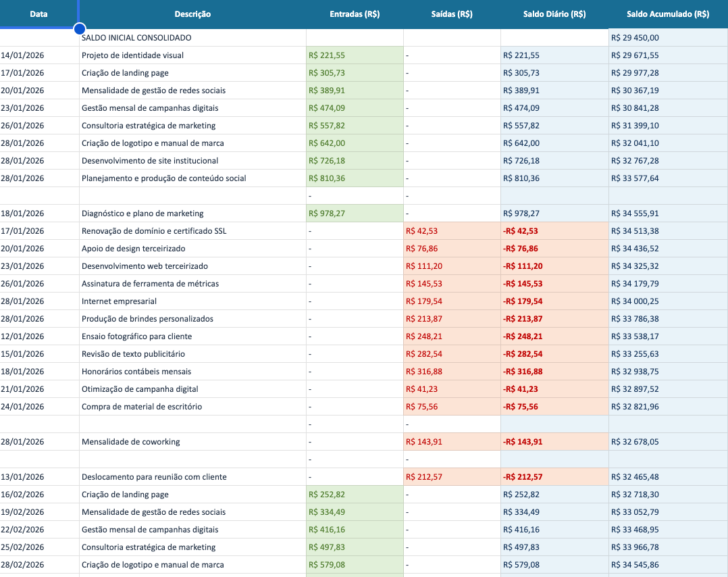
Task: Select the green R$ 305,73 entry cell
Action: tap(355, 73)
